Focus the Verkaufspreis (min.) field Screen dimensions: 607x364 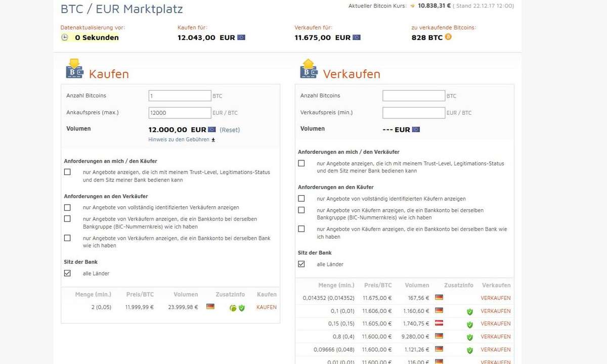(414, 113)
